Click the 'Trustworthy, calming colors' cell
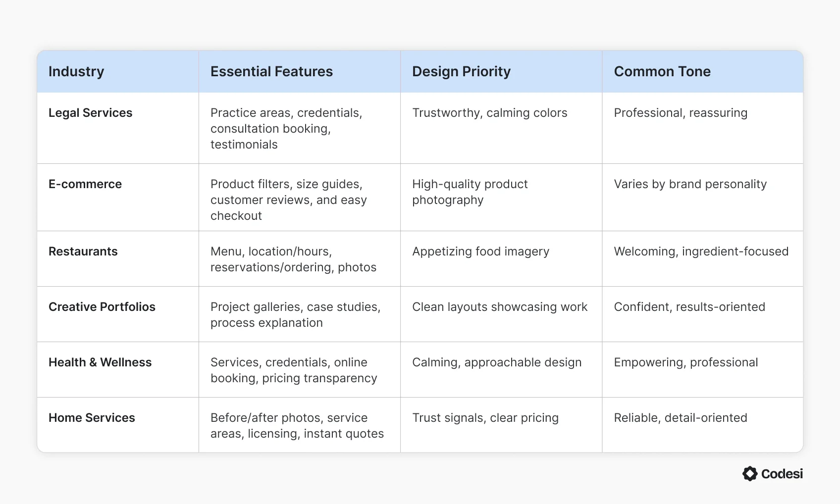 click(489, 113)
